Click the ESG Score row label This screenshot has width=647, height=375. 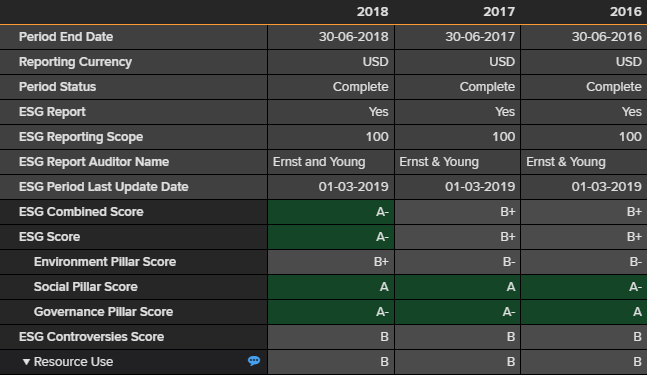click(x=50, y=237)
